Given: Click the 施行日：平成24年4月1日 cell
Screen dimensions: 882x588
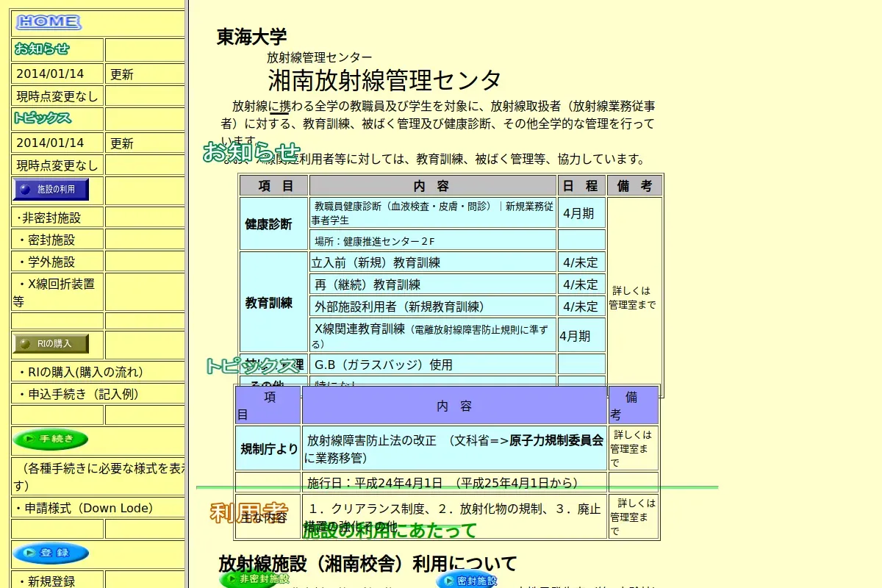Looking at the screenshot, I should [455, 483].
